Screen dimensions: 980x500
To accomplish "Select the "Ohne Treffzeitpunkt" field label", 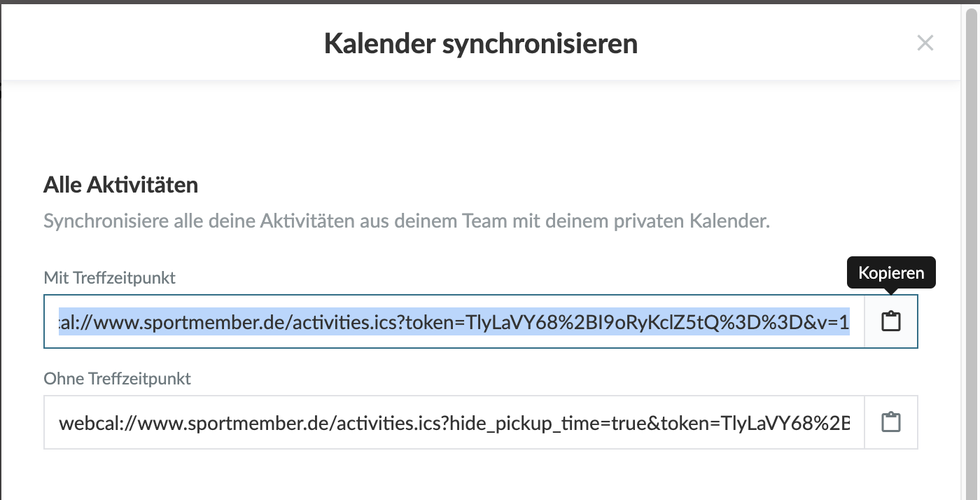I will [117, 379].
